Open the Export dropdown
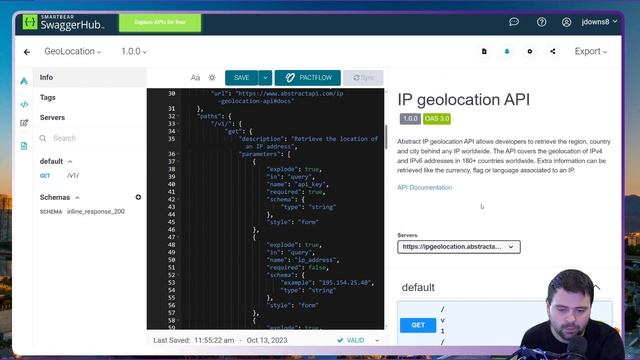Viewport: 640px width, 360px height. (591, 51)
